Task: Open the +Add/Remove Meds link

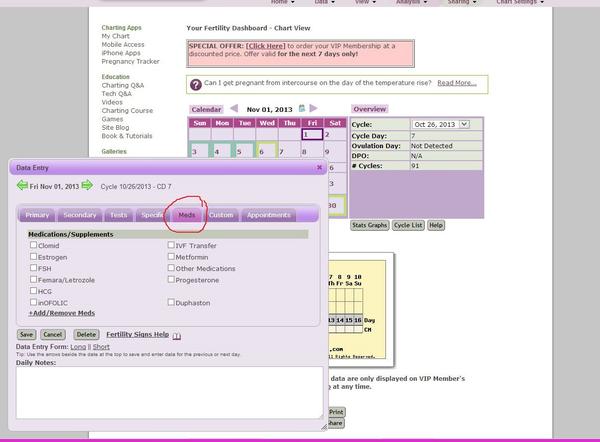Action: 61,313
